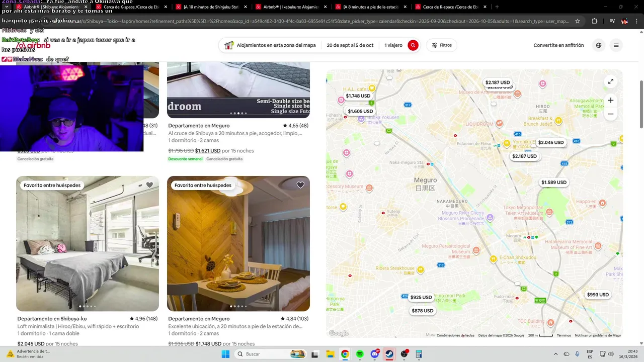Open OBS Studio from the taskbar
This screenshot has height=362, width=644.
tap(405, 354)
